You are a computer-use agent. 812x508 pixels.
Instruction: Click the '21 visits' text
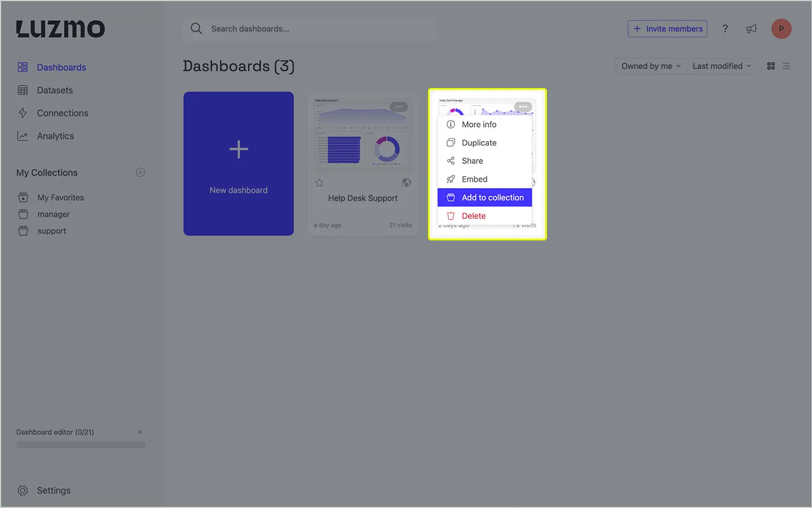pyautogui.click(x=400, y=225)
